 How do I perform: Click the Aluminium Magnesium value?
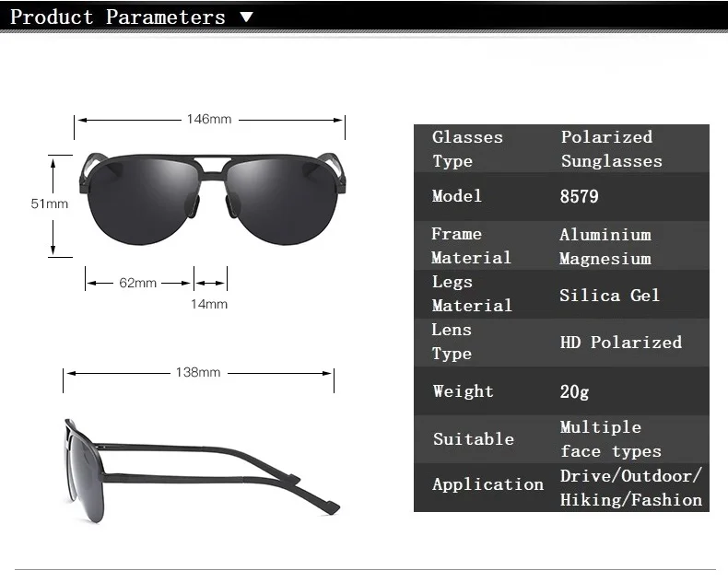[605, 247]
